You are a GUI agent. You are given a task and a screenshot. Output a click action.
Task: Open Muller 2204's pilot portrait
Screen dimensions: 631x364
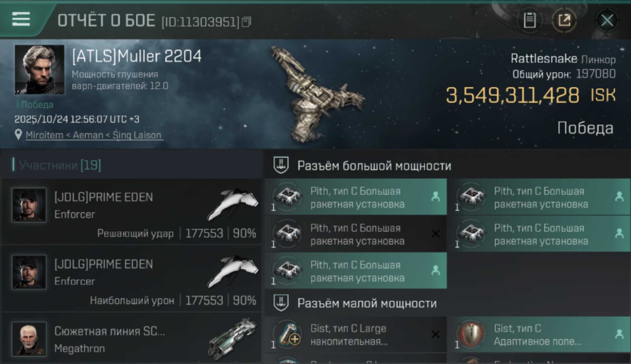point(39,69)
